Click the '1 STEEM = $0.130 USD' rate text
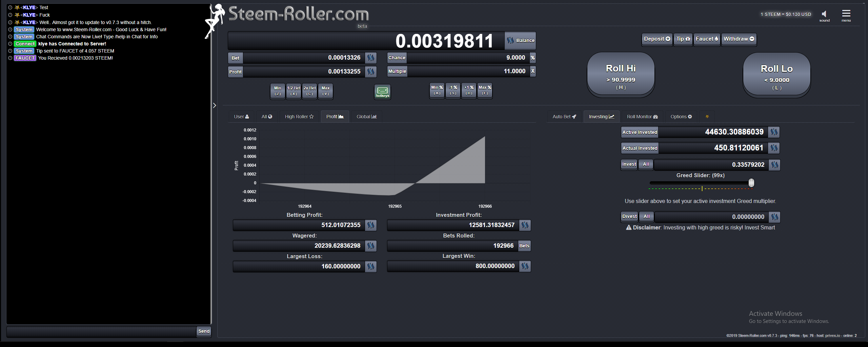This screenshot has height=347, width=868. point(786,14)
